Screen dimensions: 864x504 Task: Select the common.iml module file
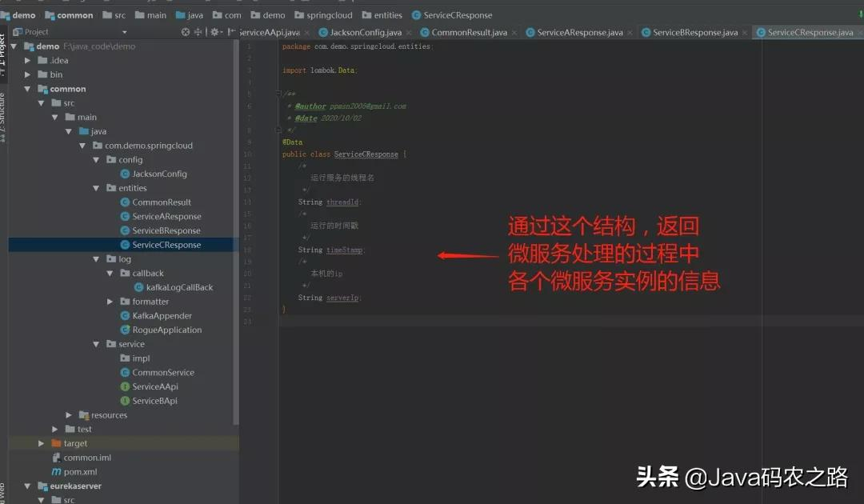[x=87, y=458]
